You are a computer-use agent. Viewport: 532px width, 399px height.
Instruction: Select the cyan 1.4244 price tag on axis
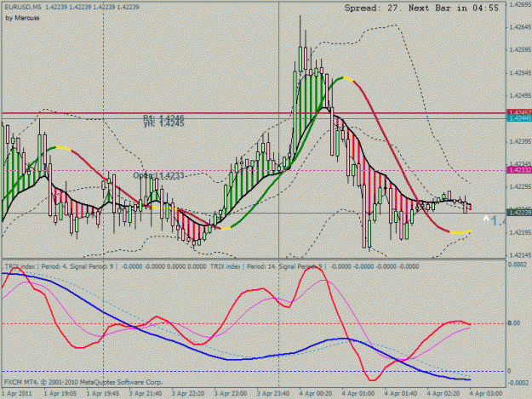click(x=519, y=118)
